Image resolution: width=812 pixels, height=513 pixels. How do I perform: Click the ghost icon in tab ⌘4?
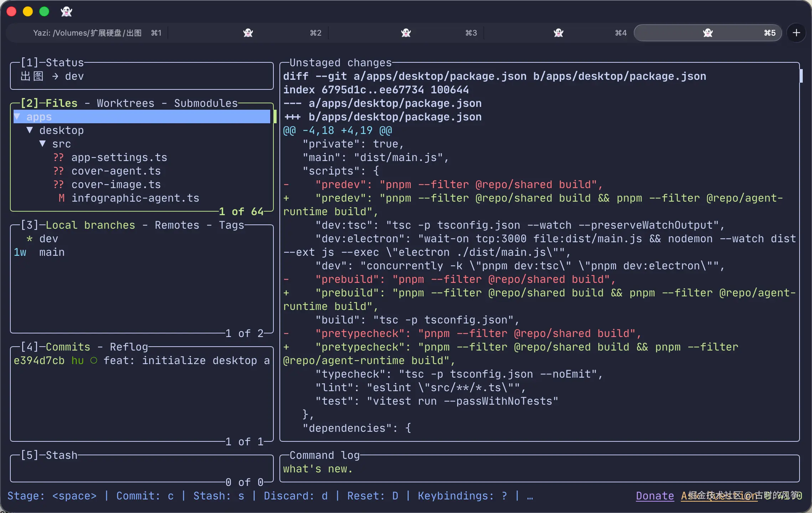559,33
